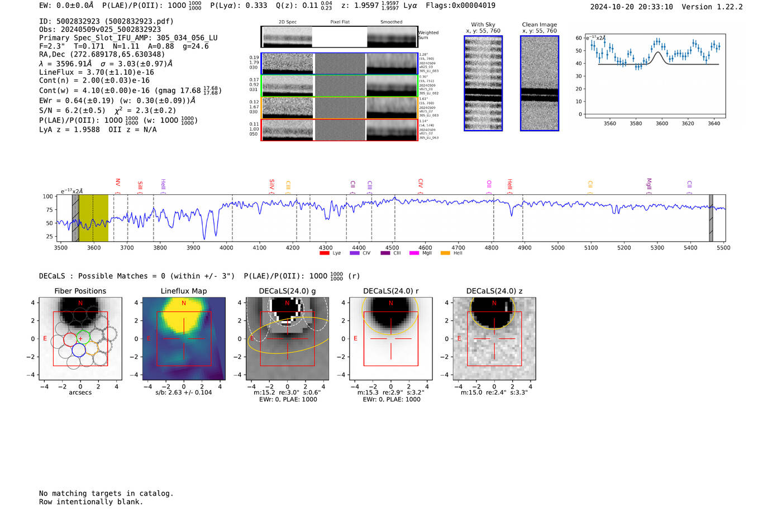
Task: Open the Lineflux Map image
Action: pyautogui.click(x=184, y=338)
